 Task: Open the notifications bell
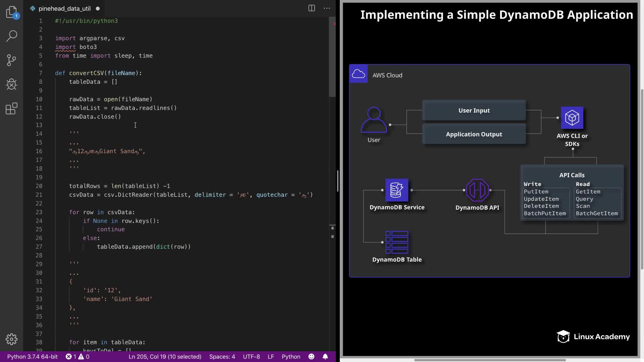coord(325,357)
